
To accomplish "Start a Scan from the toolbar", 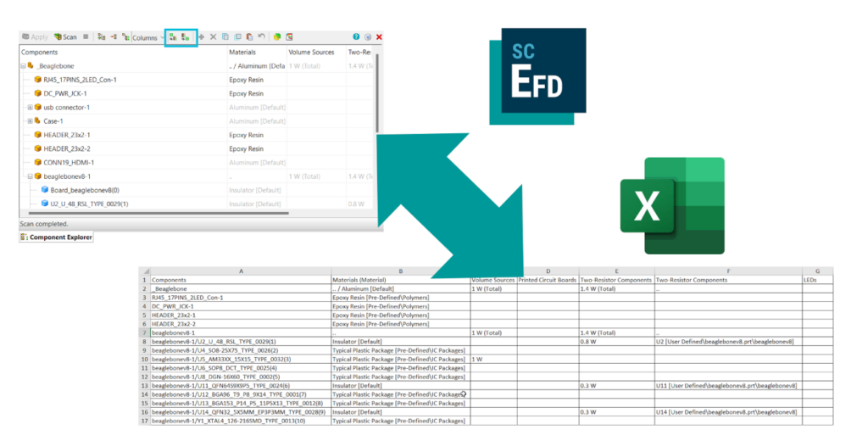I will tap(65, 37).
